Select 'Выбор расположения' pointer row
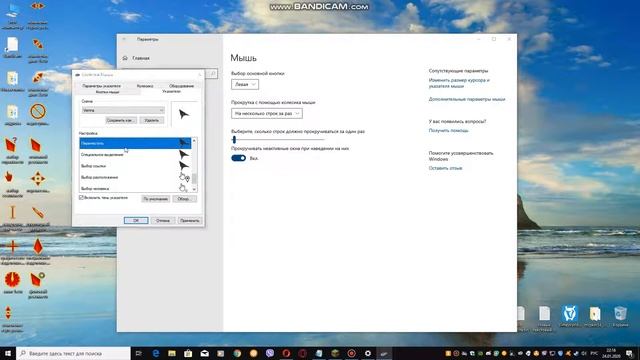 135,178
